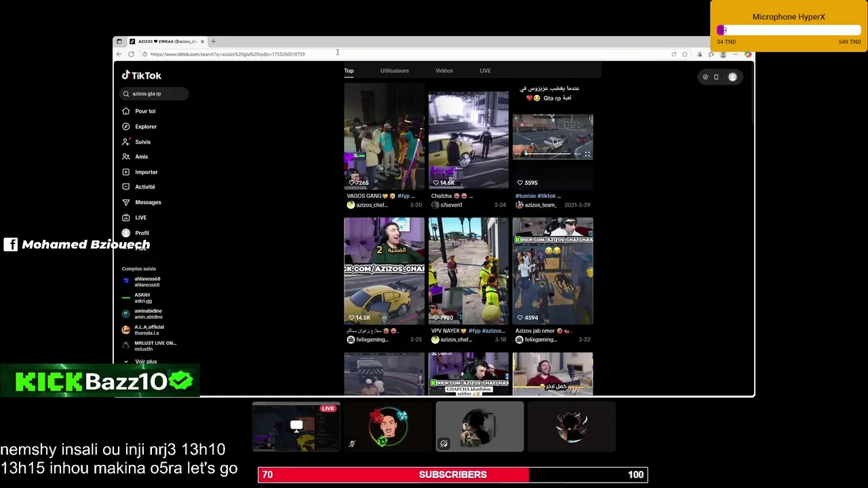Open azizos_team_ author profile

tap(536, 205)
